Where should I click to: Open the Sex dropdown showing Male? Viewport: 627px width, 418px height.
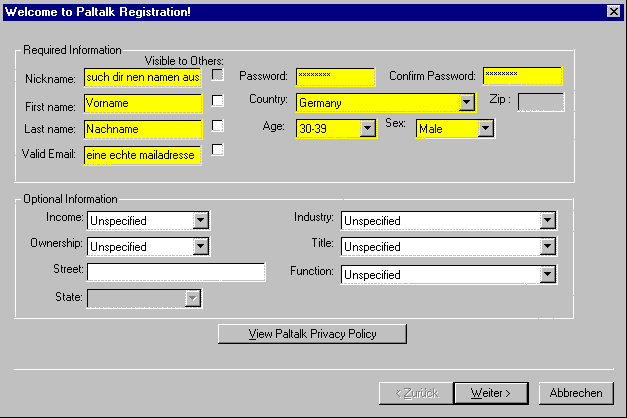point(485,128)
